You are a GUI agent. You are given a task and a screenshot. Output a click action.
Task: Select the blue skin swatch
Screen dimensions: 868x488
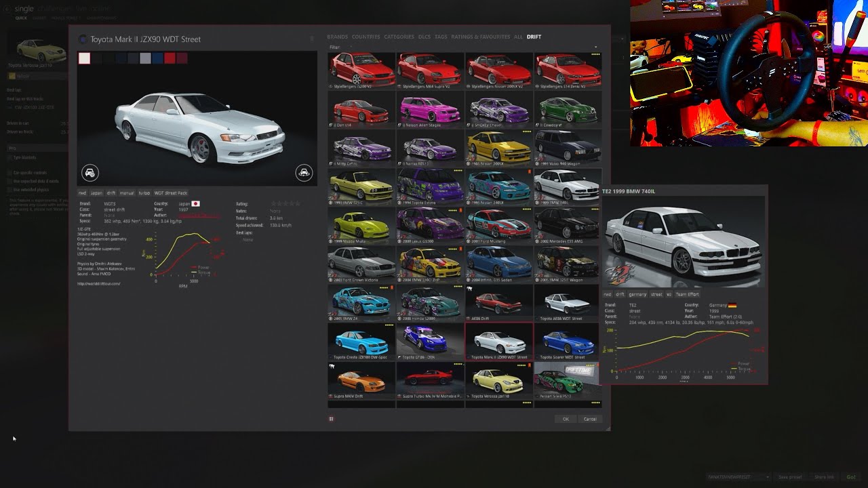click(x=157, y=58)
